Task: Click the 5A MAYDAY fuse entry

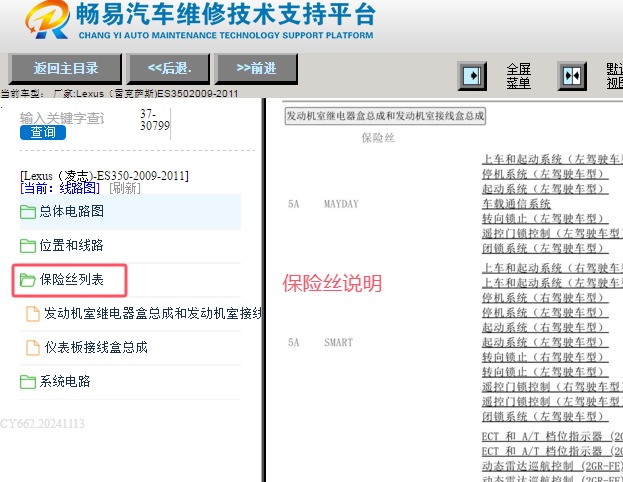Action: tap(323, 204)
